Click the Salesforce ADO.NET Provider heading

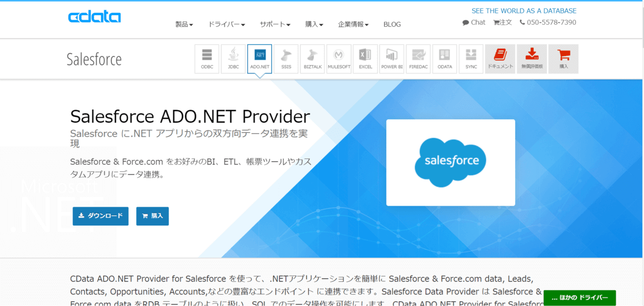(190, 116)
